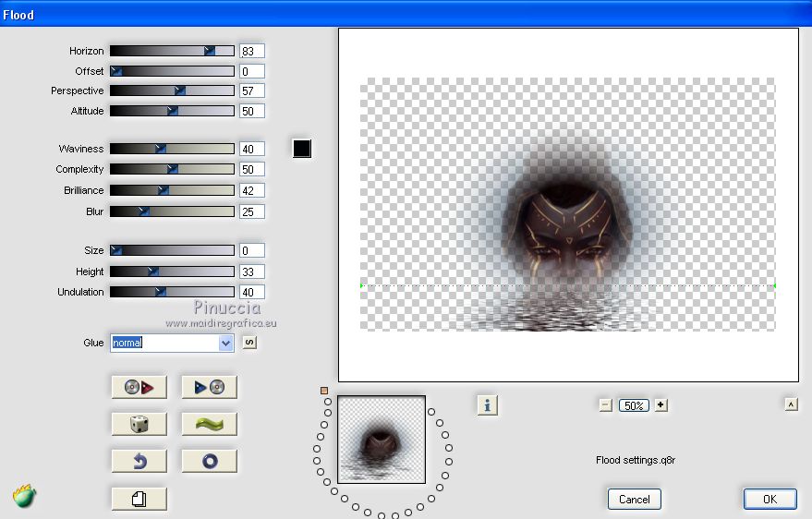Click the blue ring reset button
The height and width of the screenshot is (519, 812).
(209, 461)
